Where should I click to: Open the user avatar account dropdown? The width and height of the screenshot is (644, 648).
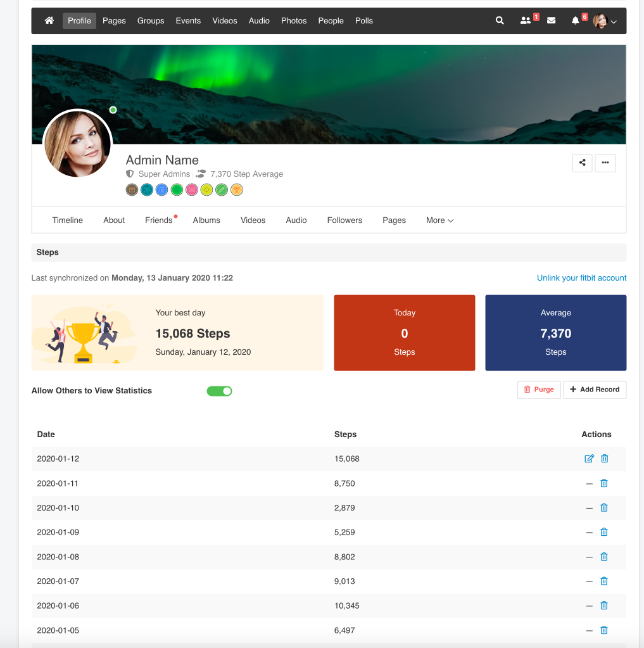point(605,22)
